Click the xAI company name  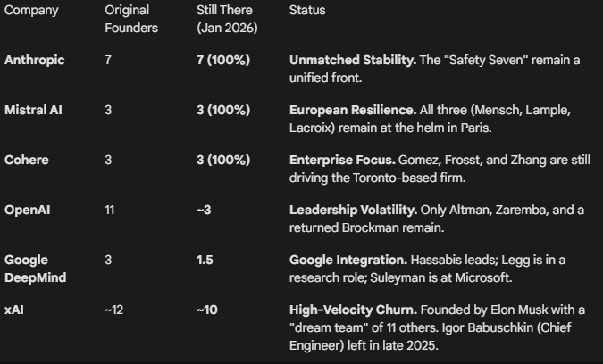pyautogui.click(x=14, y=310)
